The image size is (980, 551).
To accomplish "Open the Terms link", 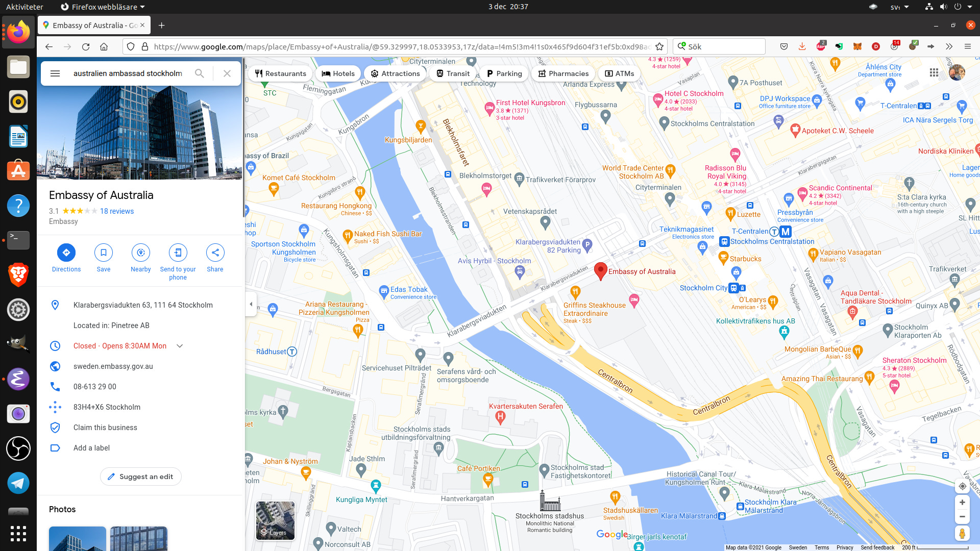I will (x=822, y=547).
